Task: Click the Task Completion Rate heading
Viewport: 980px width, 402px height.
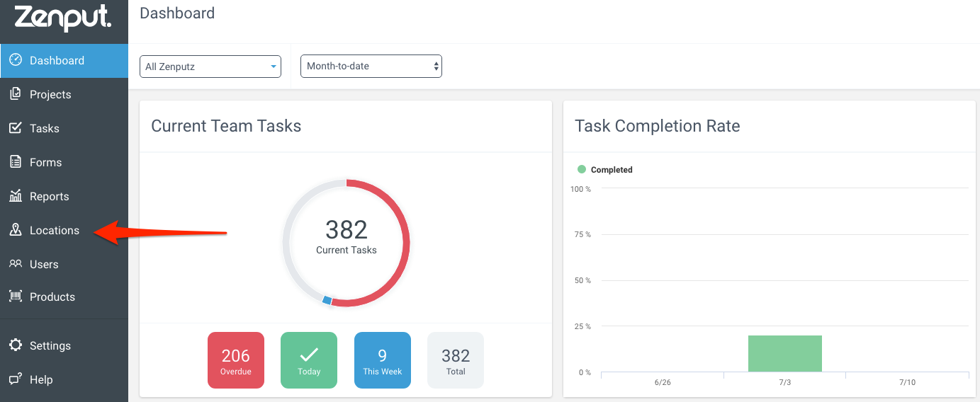Action: 658,126
